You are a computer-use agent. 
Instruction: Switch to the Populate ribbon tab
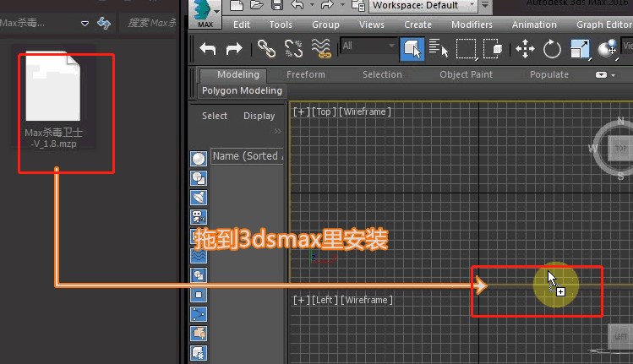tap(549, 74)
